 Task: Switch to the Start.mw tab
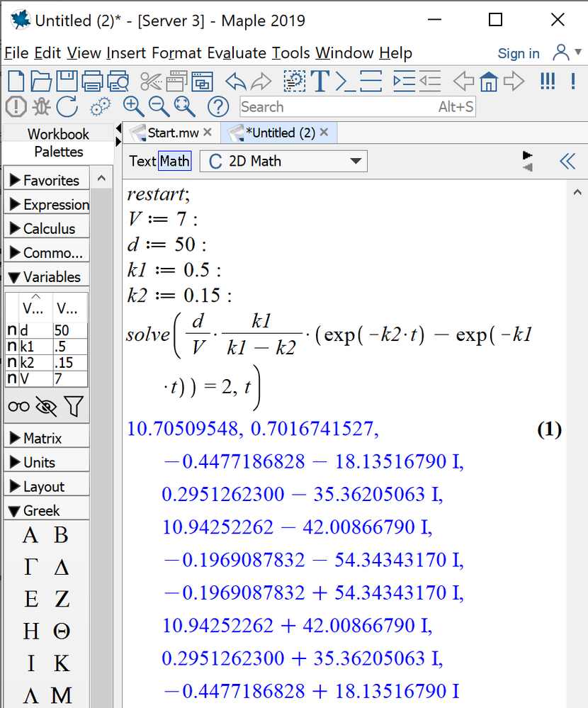172,133
